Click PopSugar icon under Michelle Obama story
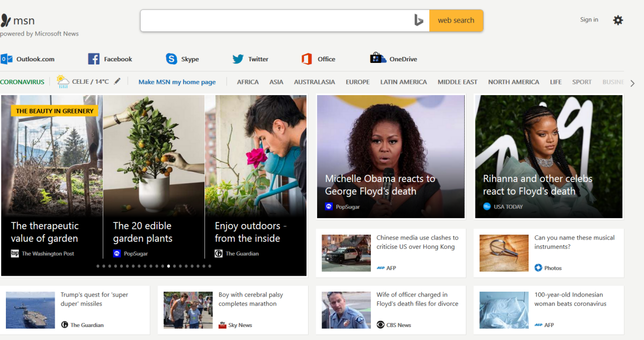The image size is (644, 340). click(x=329, y=206)
